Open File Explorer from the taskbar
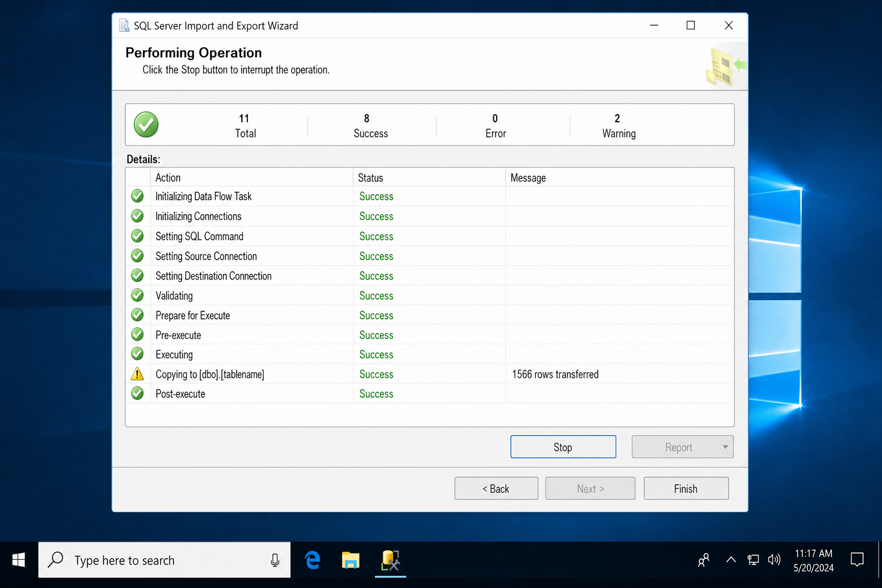Image resolution: width=882 pixels, height=588 pixels. [x=350, y=560]
